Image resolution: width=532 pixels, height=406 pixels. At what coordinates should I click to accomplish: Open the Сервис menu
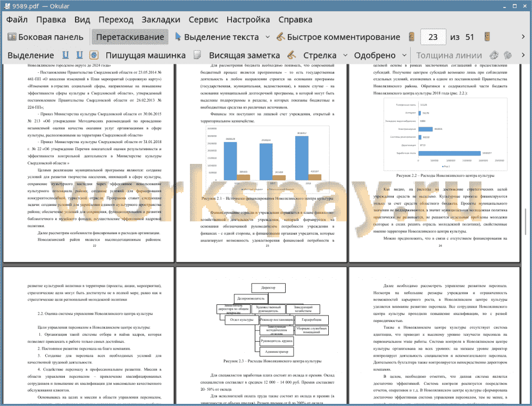click(x=203, y=20)
